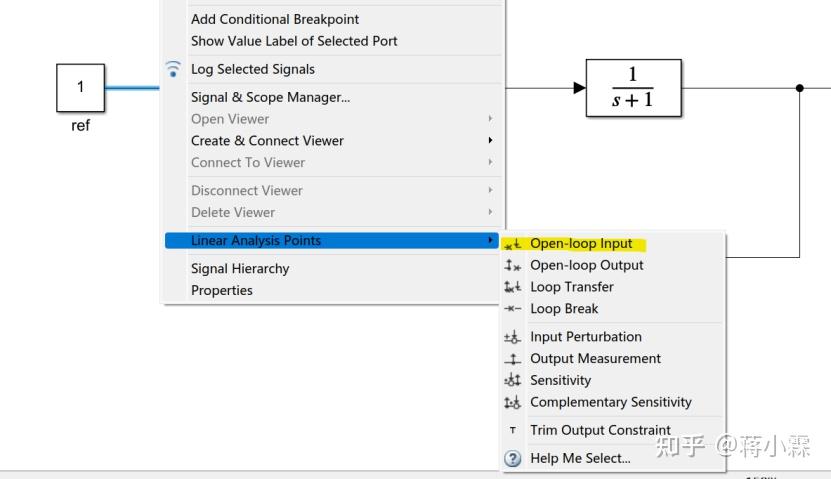Expand the Create & Connect Viewer submenu arrow
The image size is (831, 479).
tap(490, 141)
